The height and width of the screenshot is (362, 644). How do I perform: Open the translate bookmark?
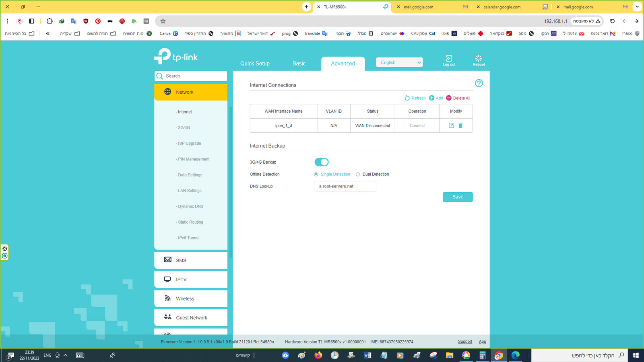pos(316,33)
